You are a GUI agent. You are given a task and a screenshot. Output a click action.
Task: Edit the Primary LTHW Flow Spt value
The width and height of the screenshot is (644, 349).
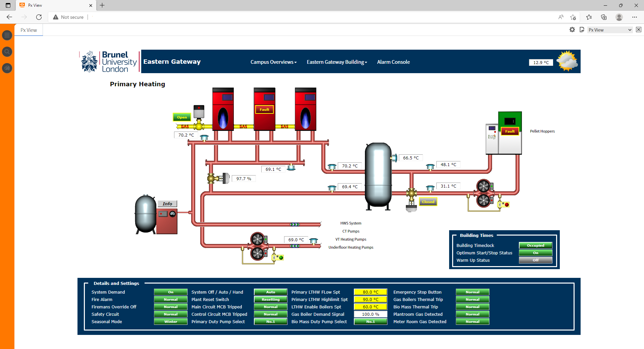pos(370,292)
